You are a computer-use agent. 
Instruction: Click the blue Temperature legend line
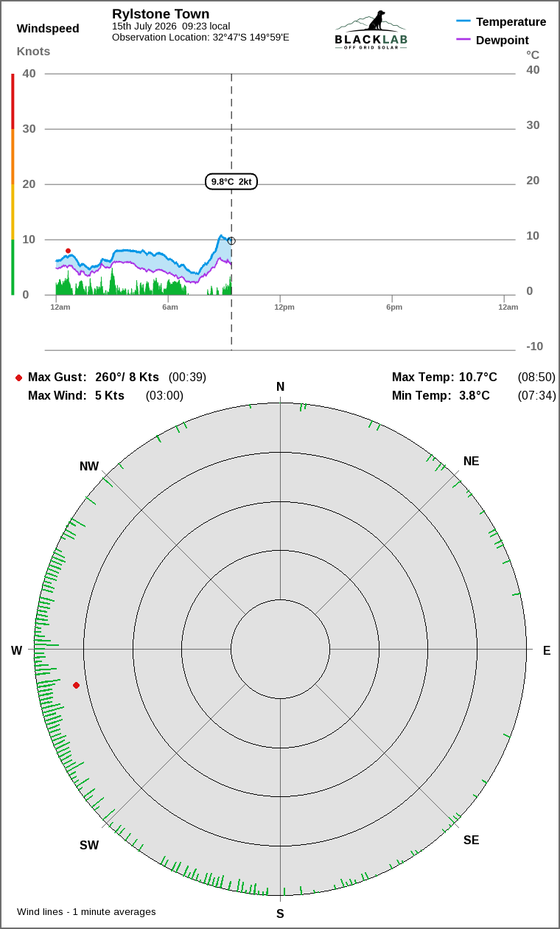coord(463,22)
